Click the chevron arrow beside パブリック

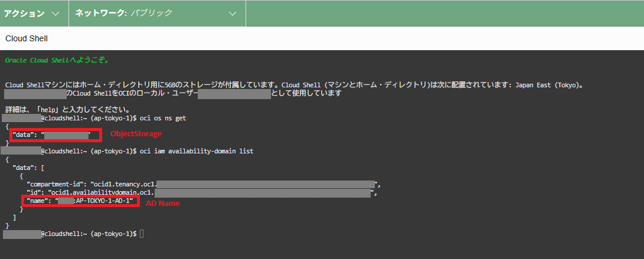[233, 13]
